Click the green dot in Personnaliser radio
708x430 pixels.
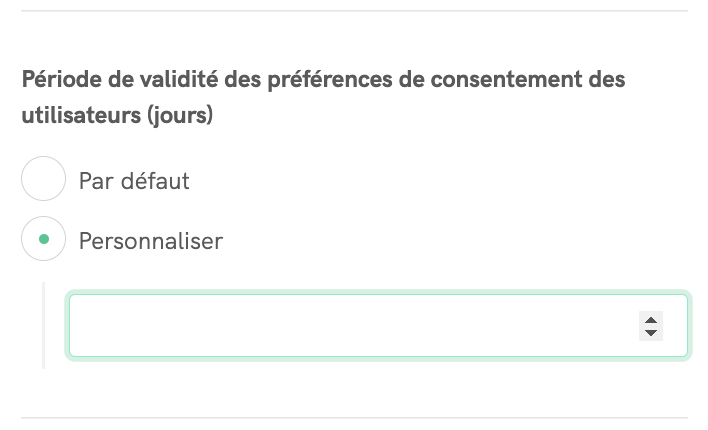(43, 240)
